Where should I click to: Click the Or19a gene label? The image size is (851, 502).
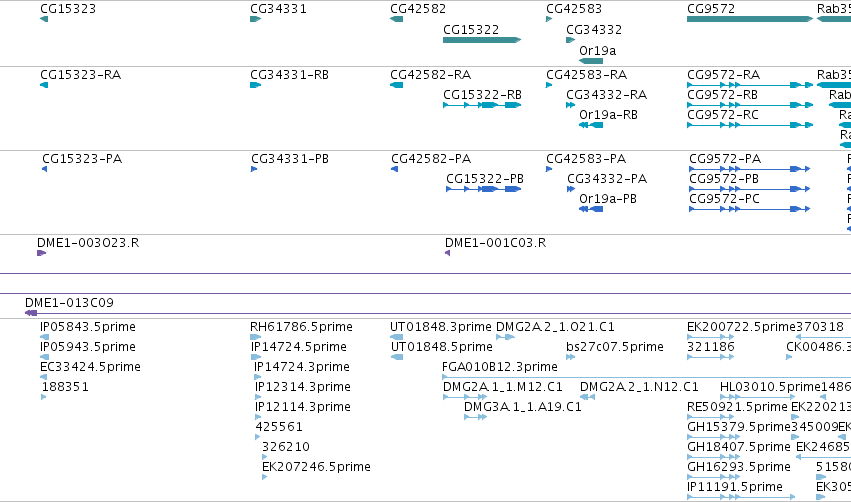598,50
